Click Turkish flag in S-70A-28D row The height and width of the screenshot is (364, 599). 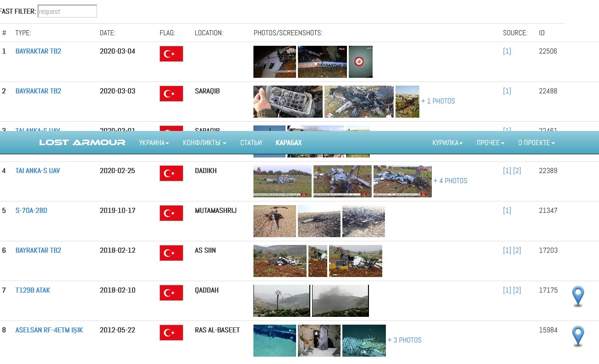pos(171,213)
